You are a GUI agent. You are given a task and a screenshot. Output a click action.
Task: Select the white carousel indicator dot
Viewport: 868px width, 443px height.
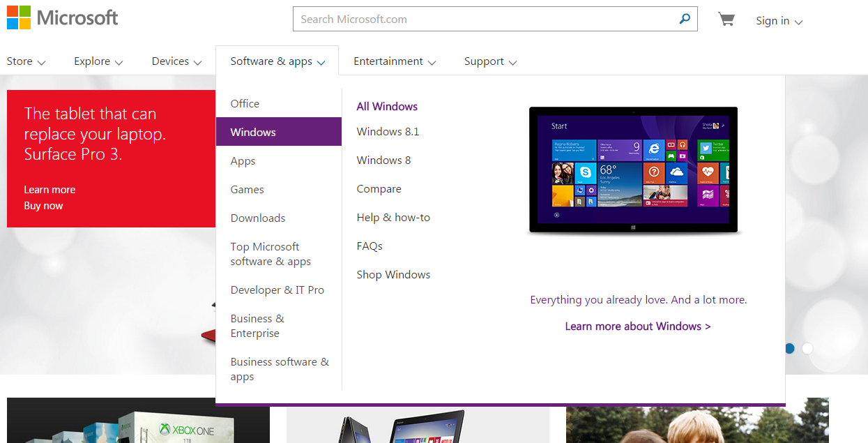pyautogui.click(x=807, y=348)
